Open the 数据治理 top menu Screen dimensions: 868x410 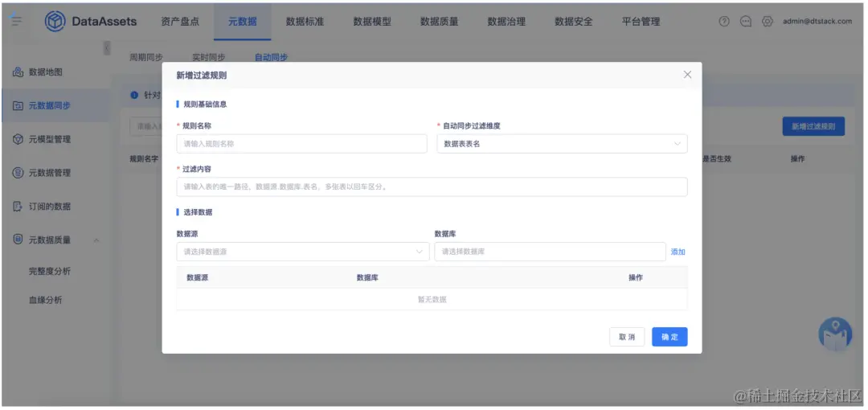[506, 22]
